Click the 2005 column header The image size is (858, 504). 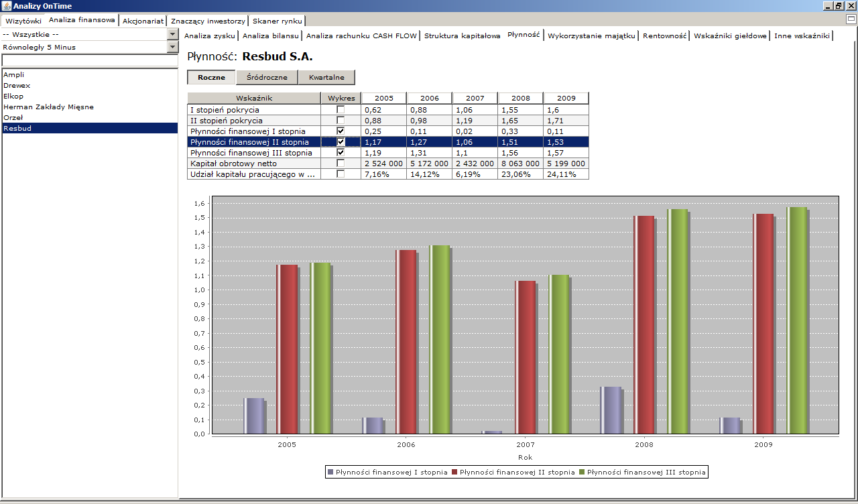point(384,98)
